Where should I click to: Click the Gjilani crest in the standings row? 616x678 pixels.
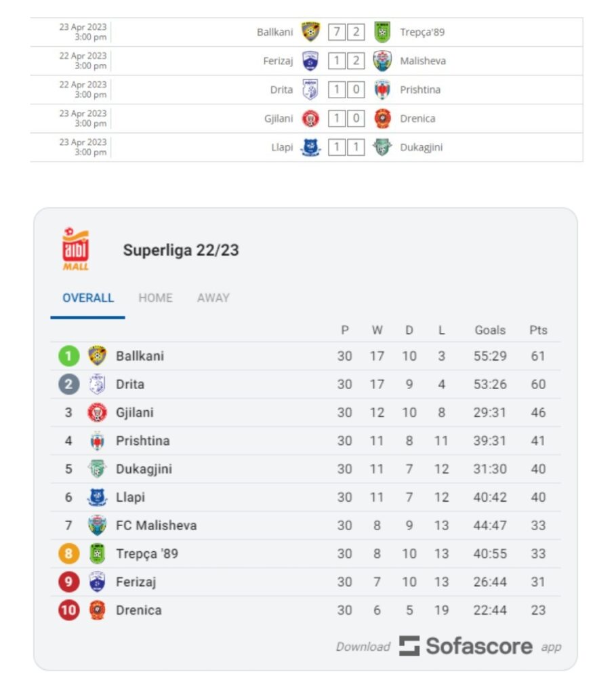click(x=98, y=412)
